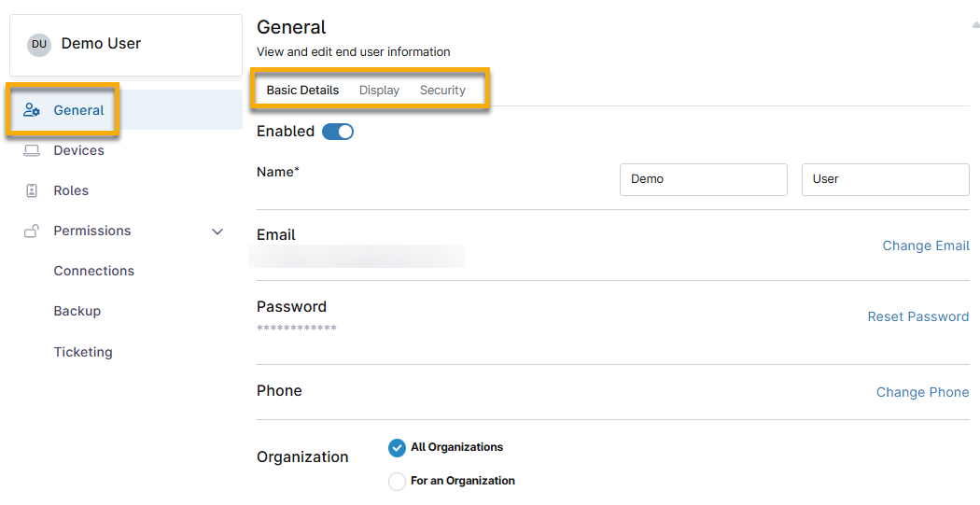Collapse the Permissions section chevron
The image size is (980, 505).
tap(217, 231)
